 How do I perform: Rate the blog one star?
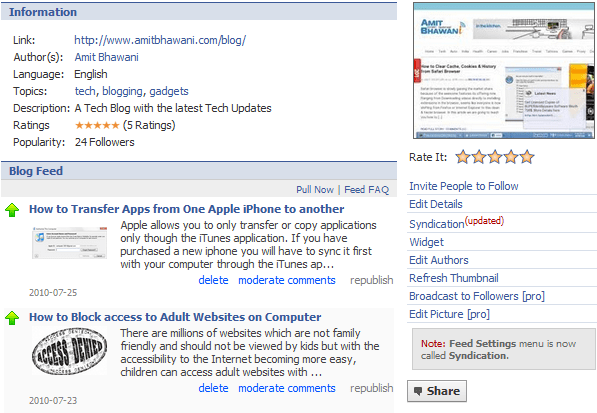click(463, 156)
